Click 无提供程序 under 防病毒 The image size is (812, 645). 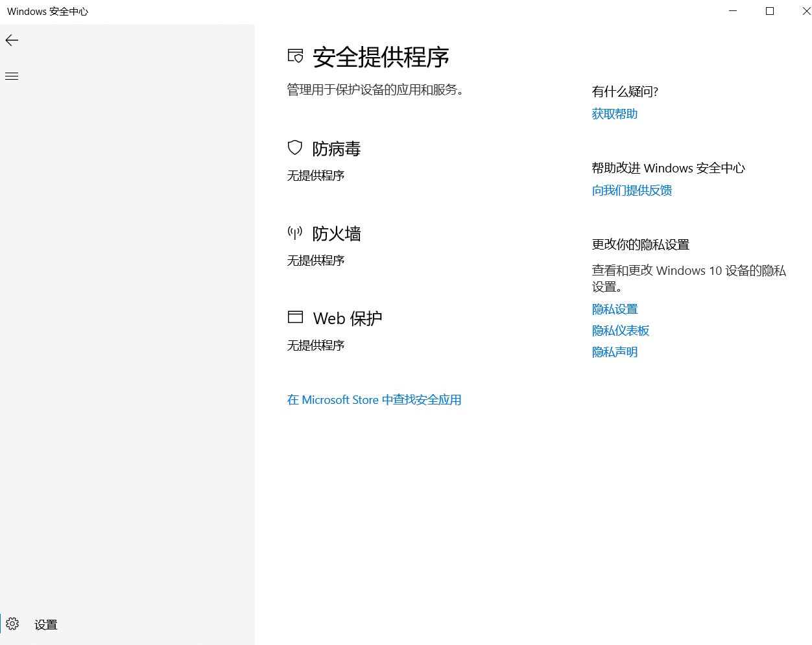coord(316,176)
